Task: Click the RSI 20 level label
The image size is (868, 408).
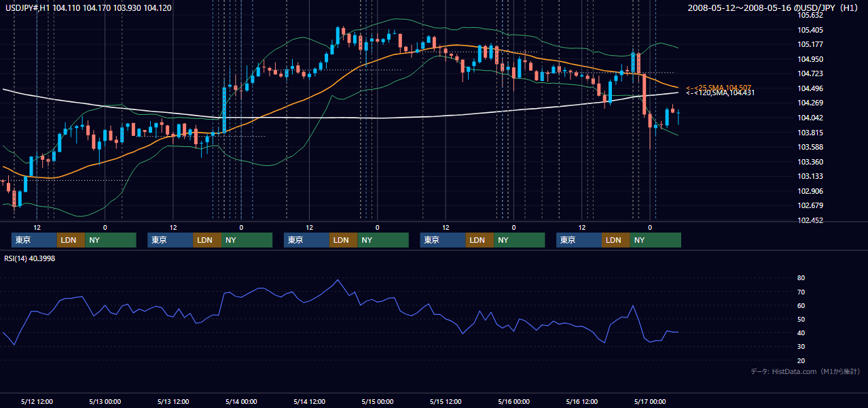Action: coord(801,360)
